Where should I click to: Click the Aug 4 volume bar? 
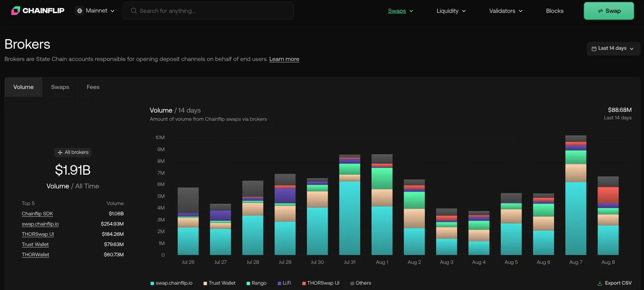pyautogui.click(x=479, y=233)
